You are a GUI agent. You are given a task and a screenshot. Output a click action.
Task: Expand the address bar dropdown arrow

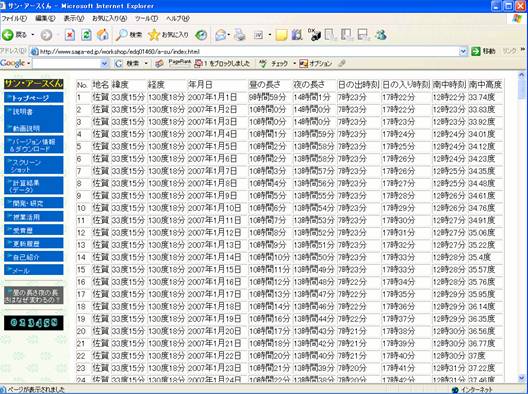point(463,52)
